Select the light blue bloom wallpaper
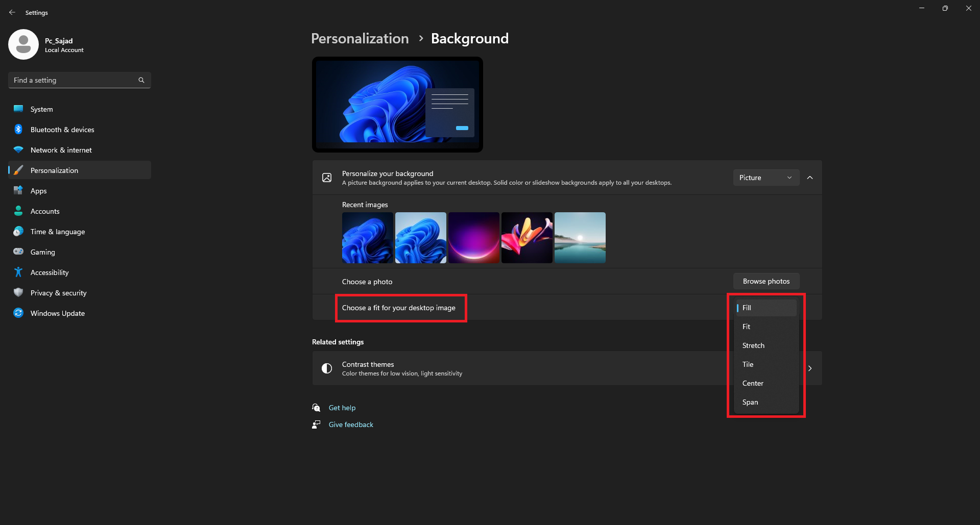The height and width of the screenshot is (525, 980). click(421, 238)
